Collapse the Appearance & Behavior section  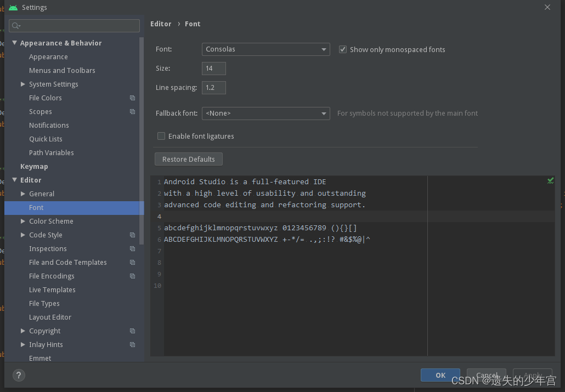14,43
